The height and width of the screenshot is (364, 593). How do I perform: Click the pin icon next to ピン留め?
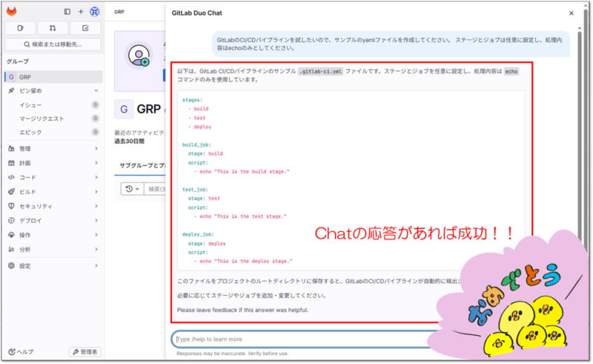[x=11, y=90]
